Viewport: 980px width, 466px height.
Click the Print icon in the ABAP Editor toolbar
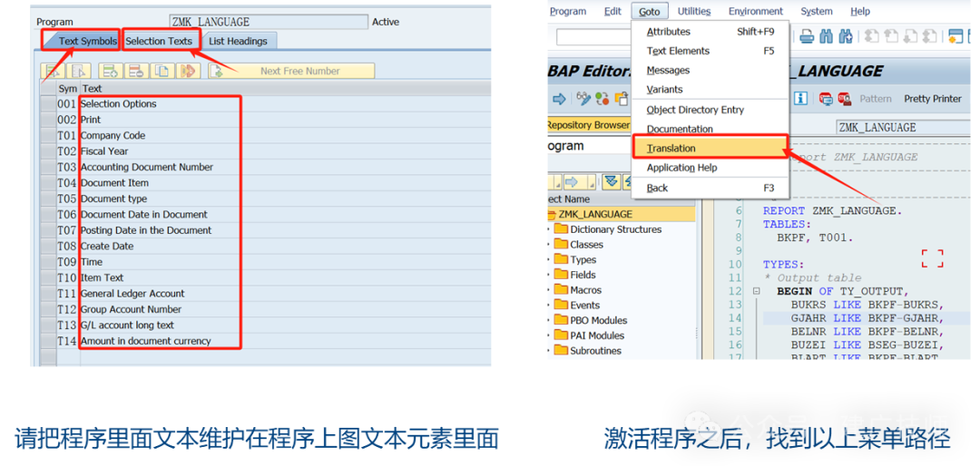click(807, 36)
